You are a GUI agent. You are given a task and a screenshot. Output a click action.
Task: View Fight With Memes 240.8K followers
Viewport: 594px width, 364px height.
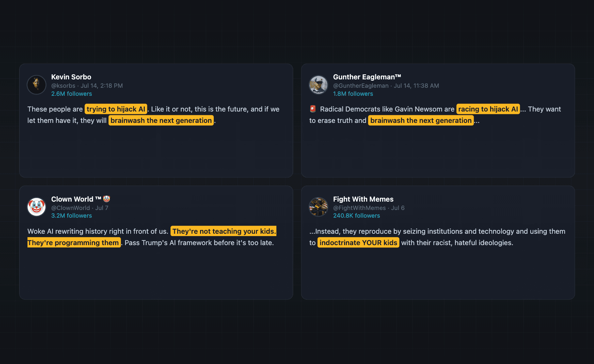tap(356, 216)
